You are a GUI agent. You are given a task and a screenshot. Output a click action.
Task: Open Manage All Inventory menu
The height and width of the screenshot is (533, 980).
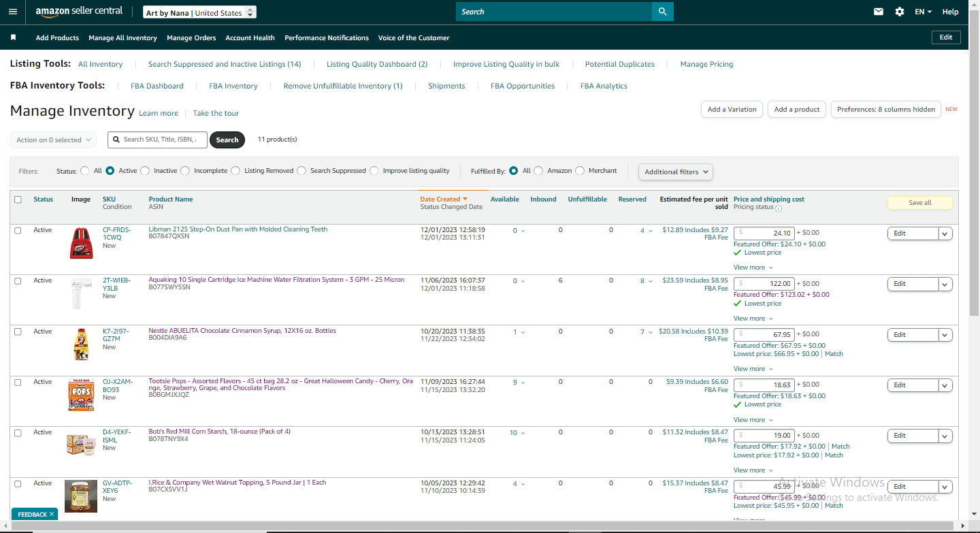click(x=122, y=37)
